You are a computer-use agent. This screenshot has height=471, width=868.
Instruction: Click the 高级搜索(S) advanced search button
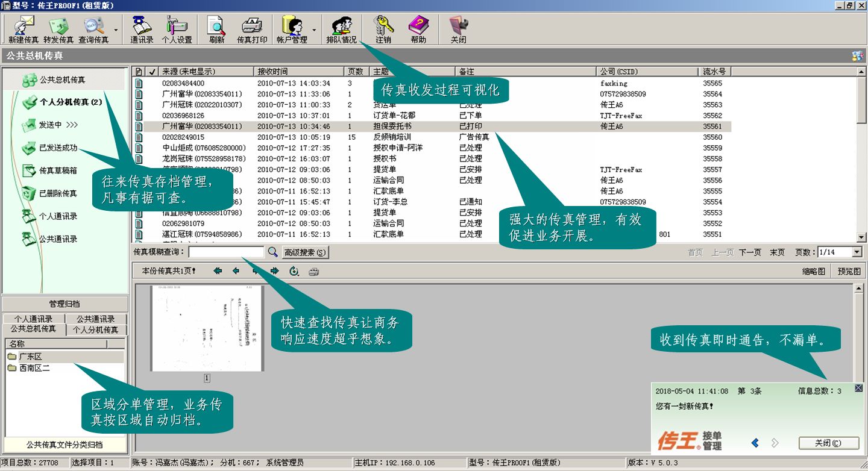[x=306, y=252]
